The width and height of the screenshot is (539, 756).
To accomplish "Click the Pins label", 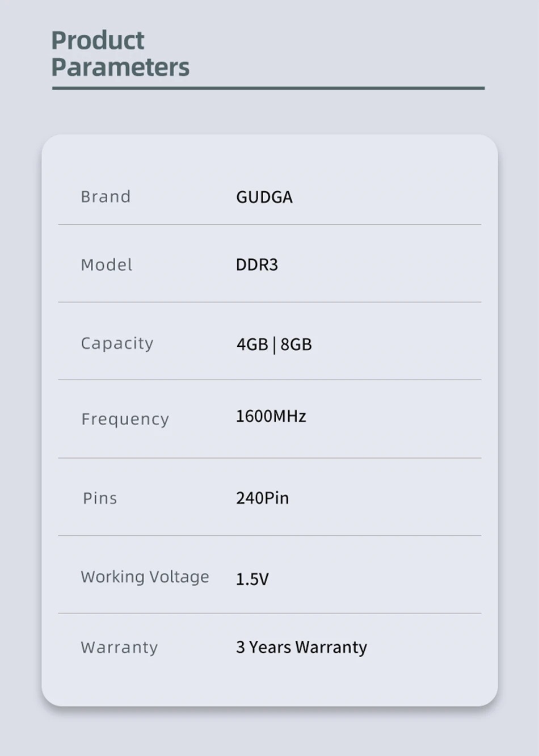I will click(100, 498).
